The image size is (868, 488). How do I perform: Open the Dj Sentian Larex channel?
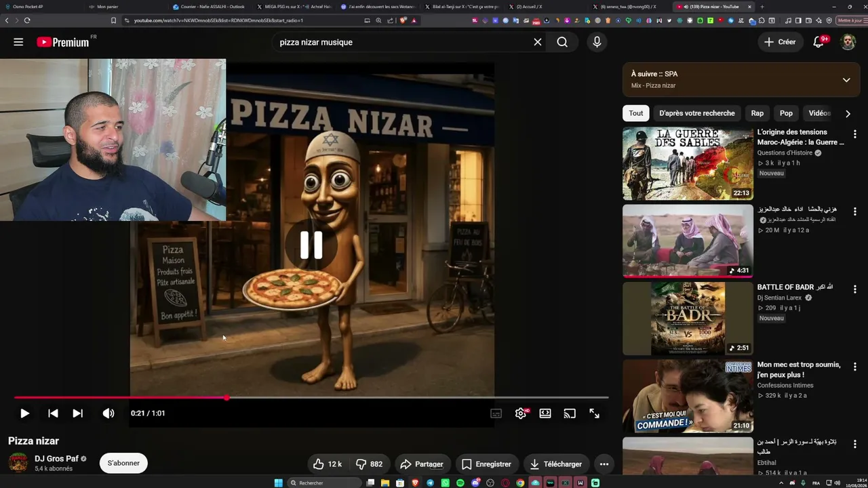780,298
